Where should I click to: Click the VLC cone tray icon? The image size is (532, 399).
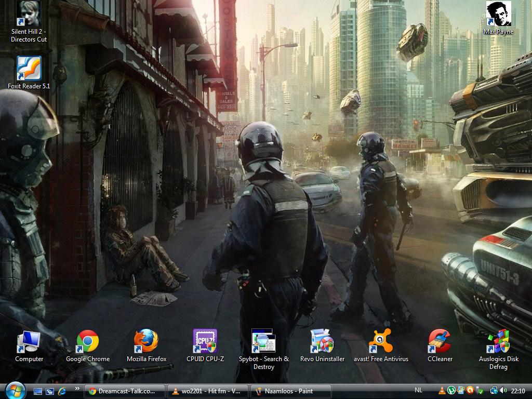(x=442, y=391)
